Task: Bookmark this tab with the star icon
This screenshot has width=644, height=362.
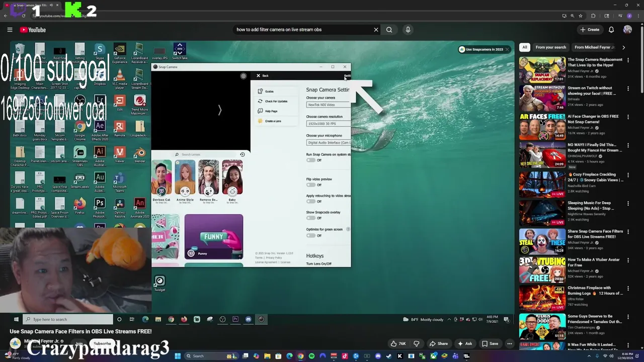Action: [x=580, y=16]
